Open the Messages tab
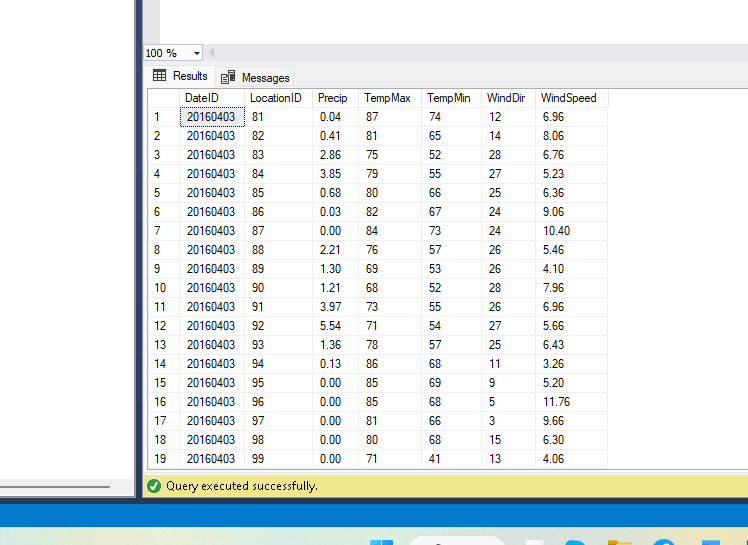 pos(264,77)
